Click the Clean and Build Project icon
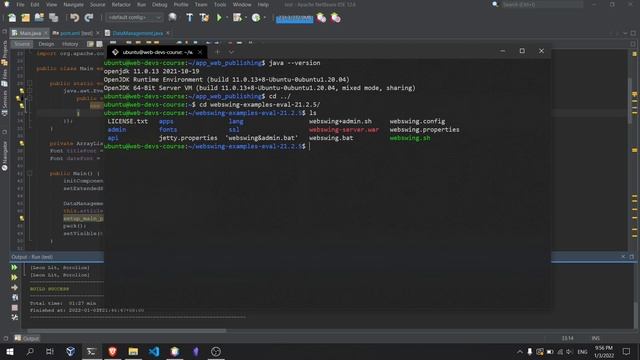This screenshot has width=640, height=360. click(204, 18)
